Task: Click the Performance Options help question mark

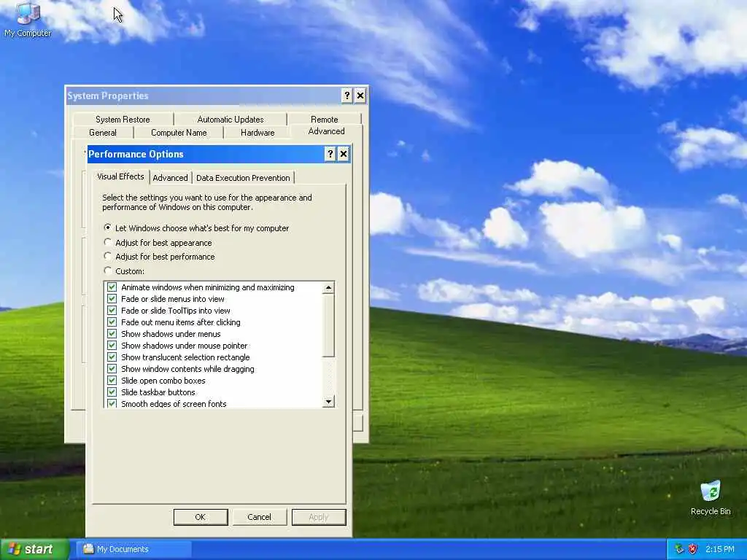Action: 330,154
